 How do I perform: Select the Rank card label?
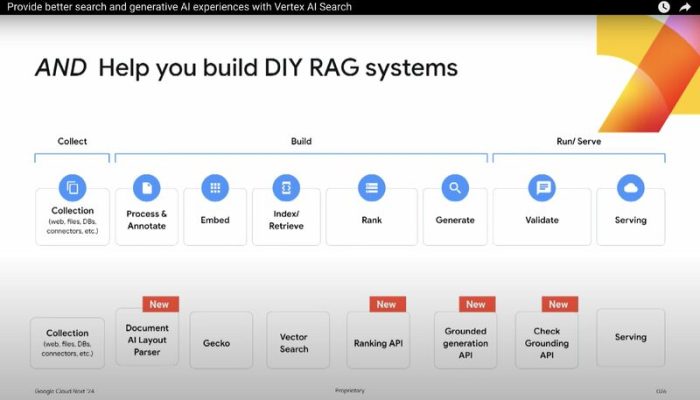click(x=371, y=220)
